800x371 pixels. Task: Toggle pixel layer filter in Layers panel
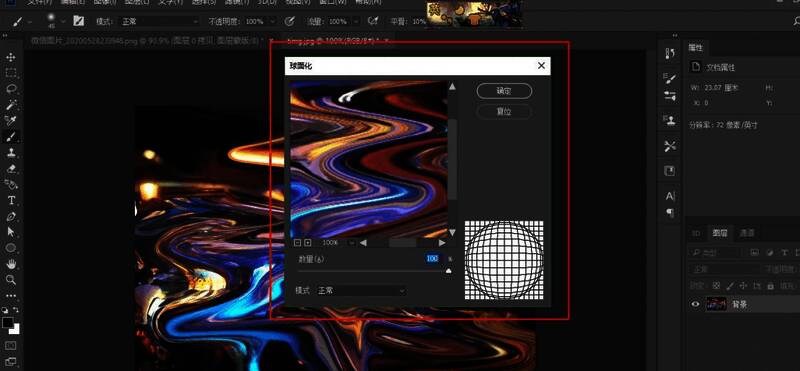click(x=755, y=252)
